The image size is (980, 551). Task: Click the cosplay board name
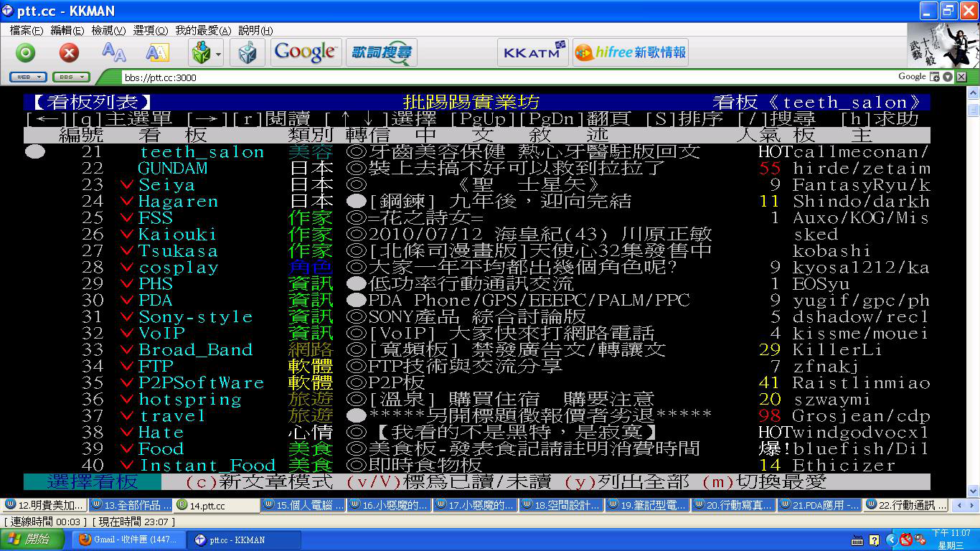coord(178,268)
